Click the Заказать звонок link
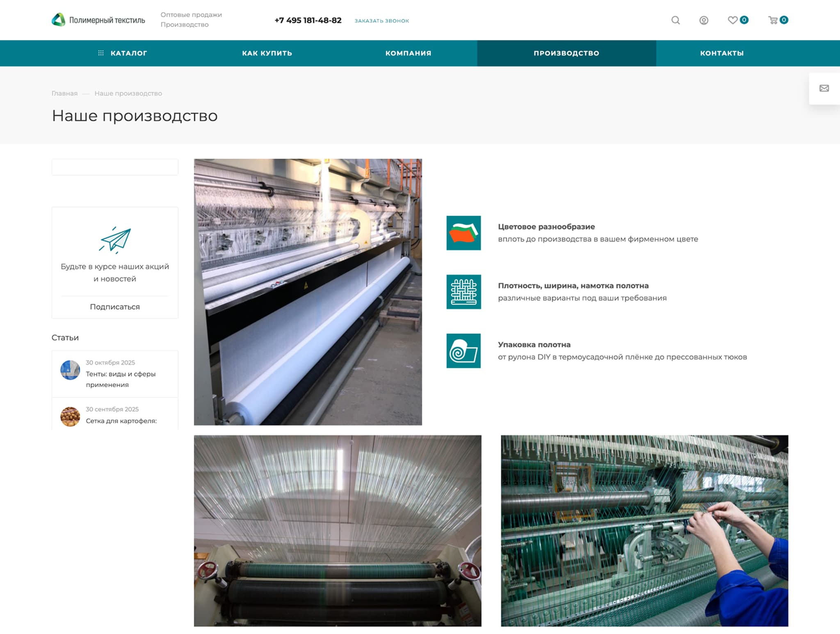The height and width of the screenshot is (634, 840). click(x=381, y=21)
